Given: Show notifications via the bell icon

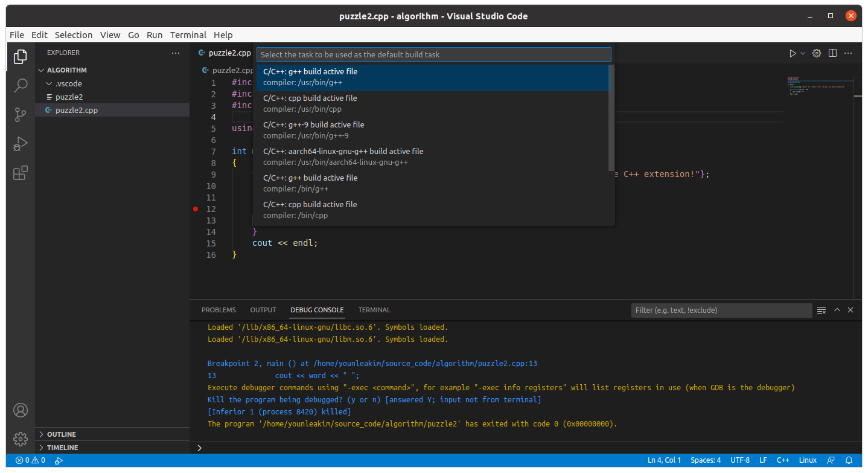Looking at the screenshot, I should (849, 460).
